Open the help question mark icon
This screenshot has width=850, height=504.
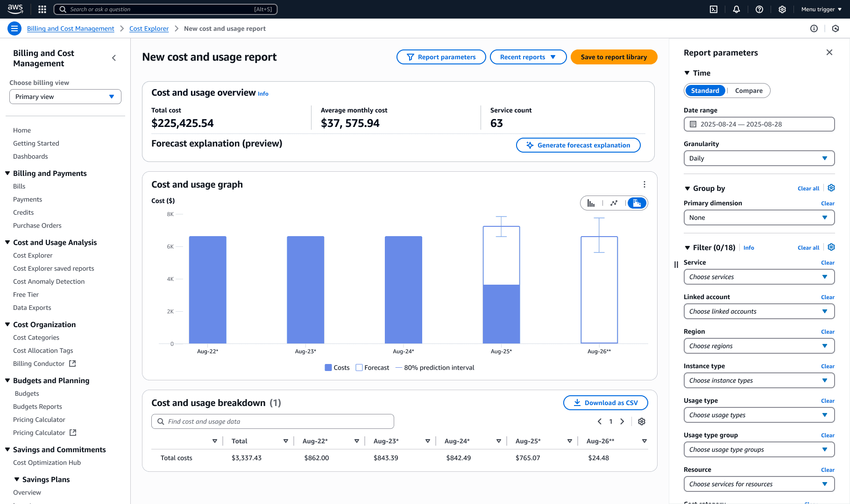tap(759, 9)
